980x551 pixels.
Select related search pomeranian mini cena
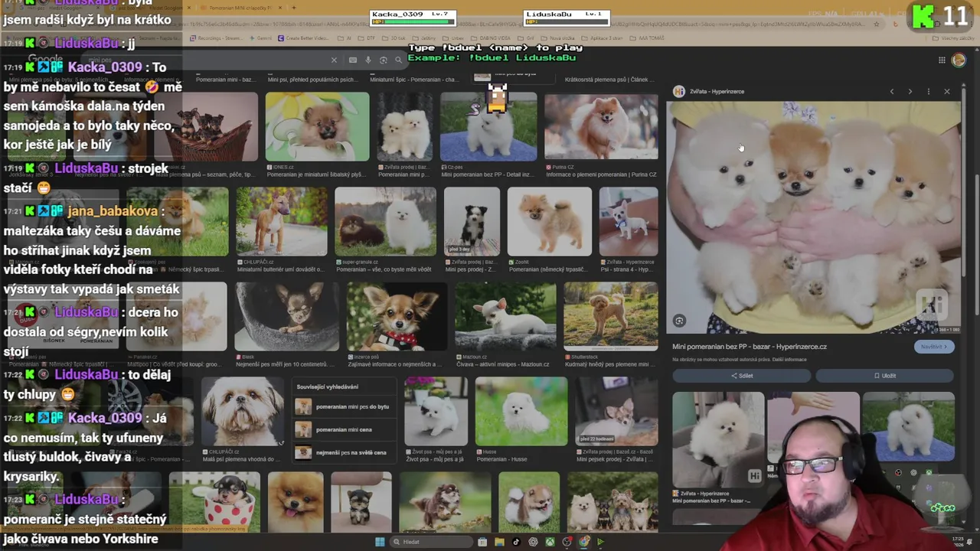[x=346, y=429]
